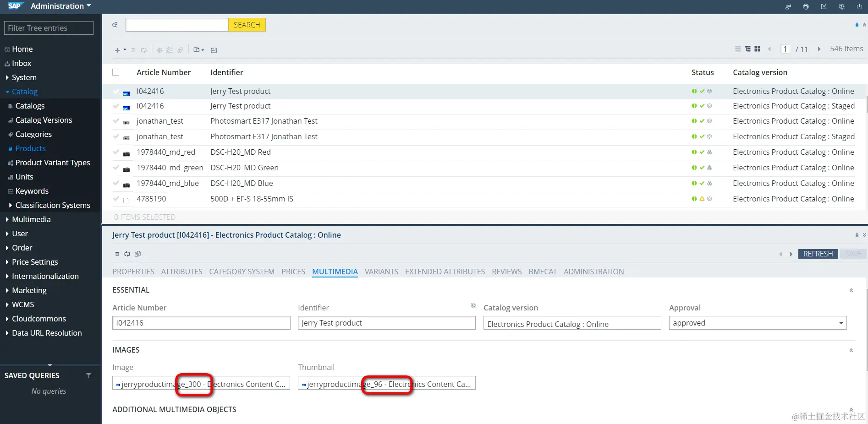
Task: Switch to tree view layout
Action: [x=747, y=49]
